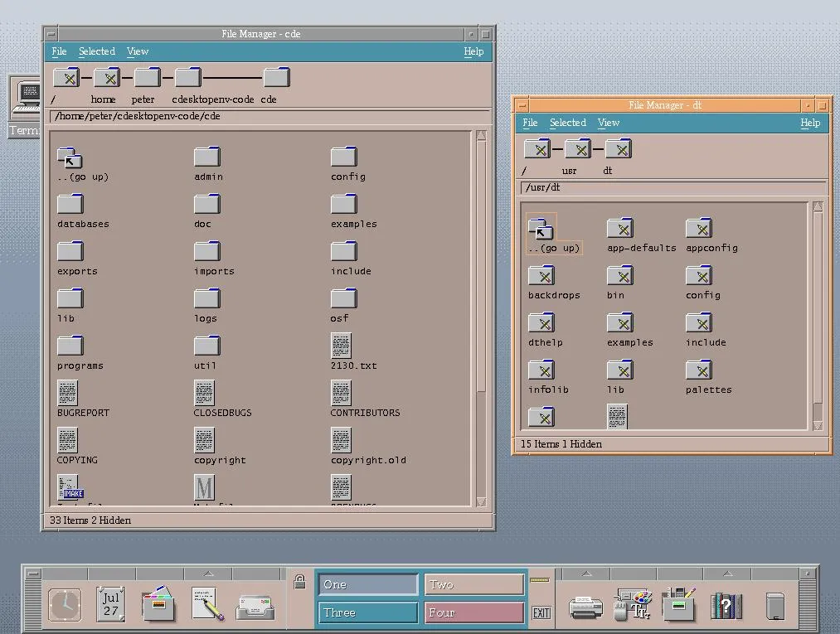This screenshot has height=634, width=840.
Task: Switch to workspace Four
Action: pyautogui.click(x=473, y=612)
